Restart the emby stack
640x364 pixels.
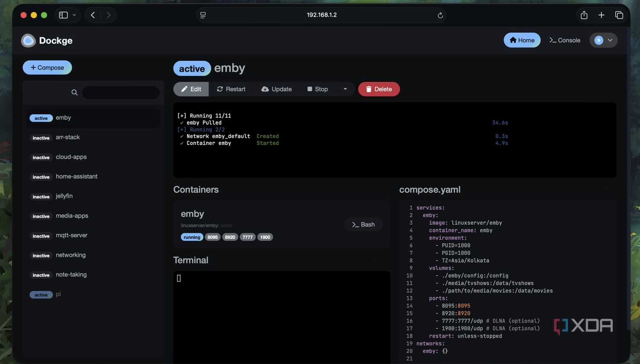pos(231,89)
